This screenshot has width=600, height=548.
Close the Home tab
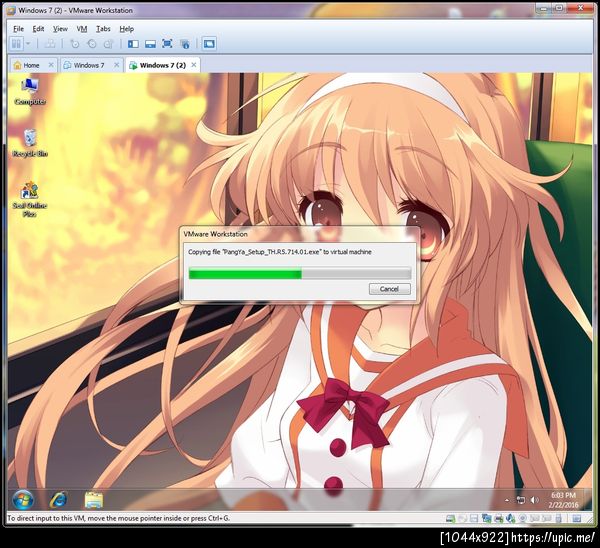[51, 65]
